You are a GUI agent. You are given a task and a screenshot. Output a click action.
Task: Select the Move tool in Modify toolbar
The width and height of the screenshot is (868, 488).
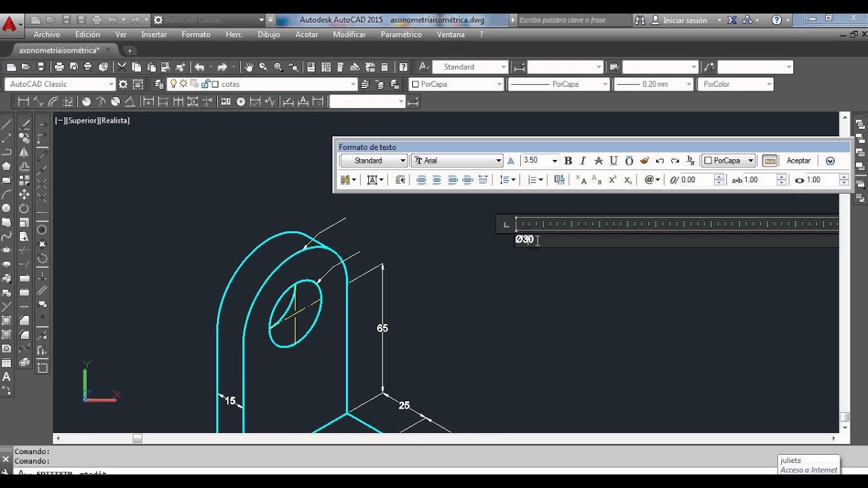24,195
